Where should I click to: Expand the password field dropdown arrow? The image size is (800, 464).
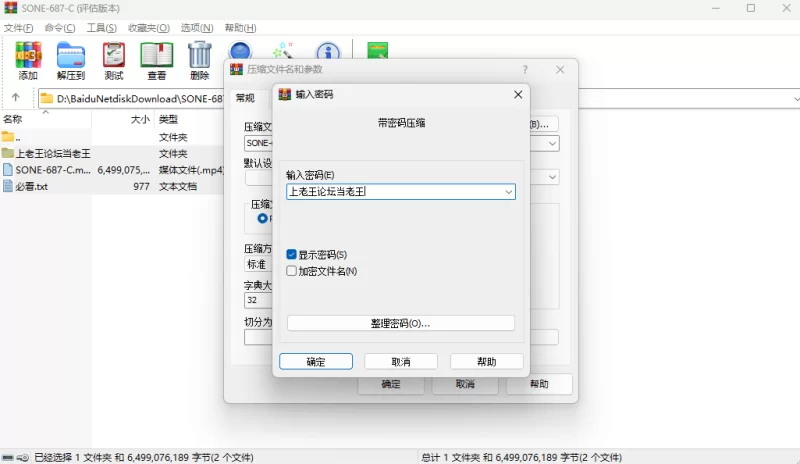[x=508, y=192]
